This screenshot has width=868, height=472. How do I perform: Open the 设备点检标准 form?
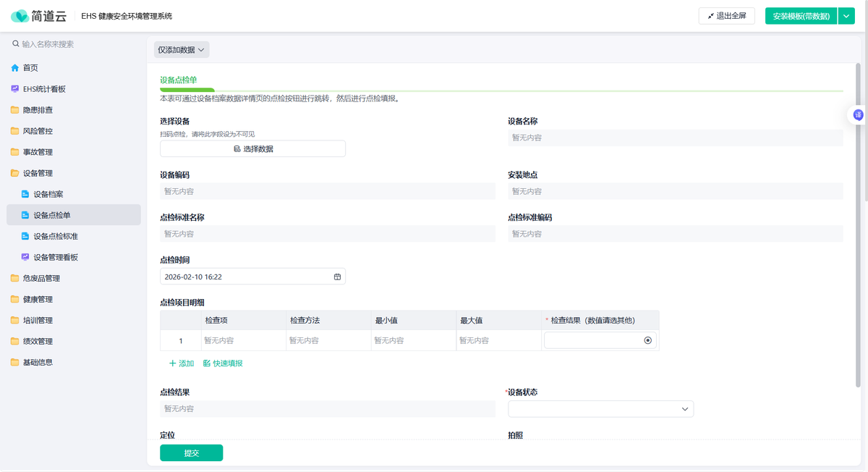click(x=73, y=236)
